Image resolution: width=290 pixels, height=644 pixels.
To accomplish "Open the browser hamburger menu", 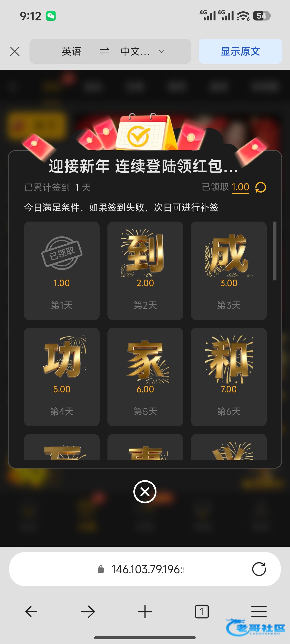I will (x=259, y=611).
